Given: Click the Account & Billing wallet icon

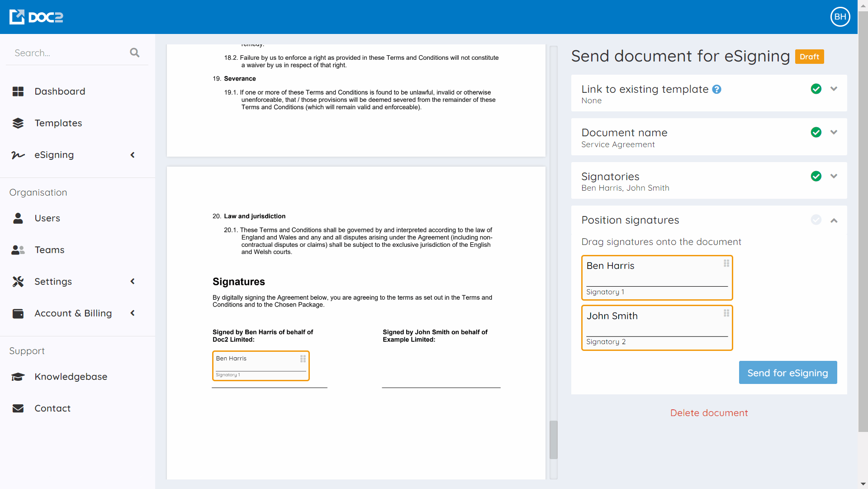Looking at the screenshot, I should [18, 313].
